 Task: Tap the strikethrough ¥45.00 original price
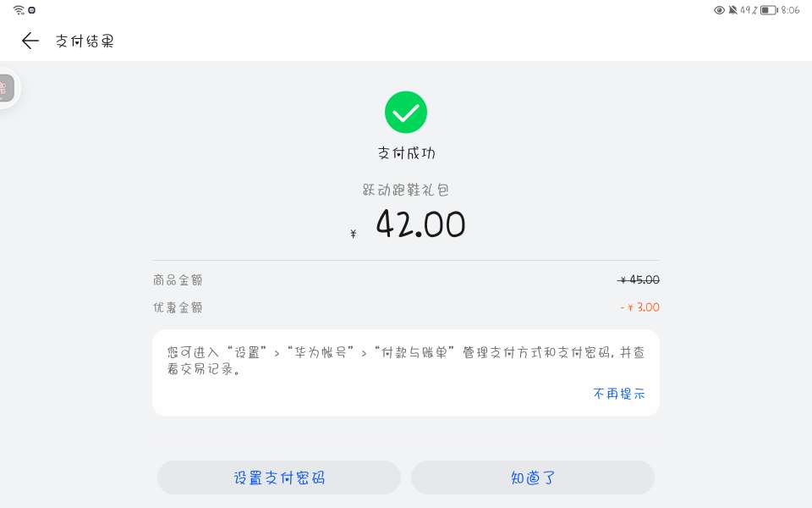pos(639,280)
